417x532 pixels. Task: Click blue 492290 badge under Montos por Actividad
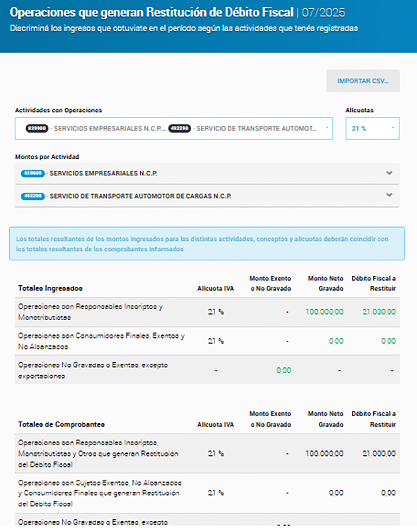[33, 196]
